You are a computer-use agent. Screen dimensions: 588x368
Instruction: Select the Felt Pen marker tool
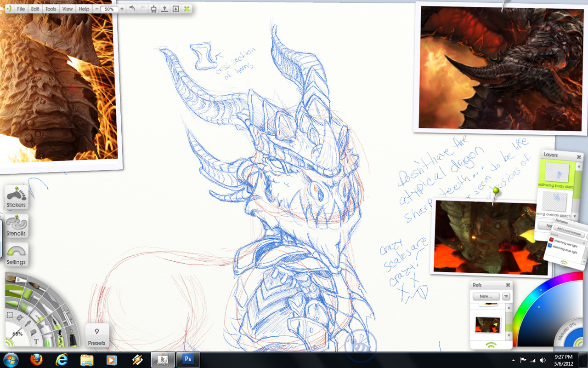coord(46,309)
